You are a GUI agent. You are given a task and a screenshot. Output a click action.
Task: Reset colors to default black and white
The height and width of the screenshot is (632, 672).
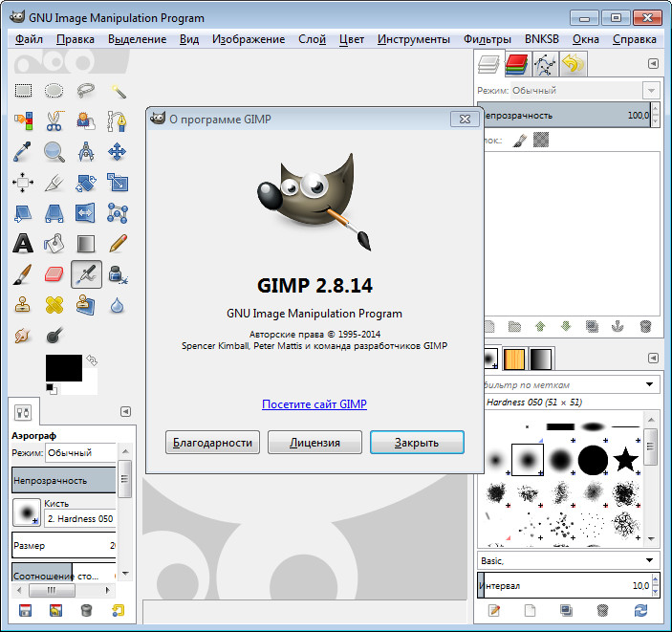click(51, 389)
